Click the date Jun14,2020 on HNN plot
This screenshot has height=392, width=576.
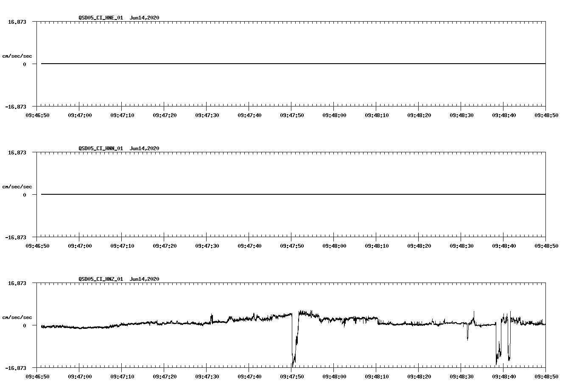pos(145,148)
